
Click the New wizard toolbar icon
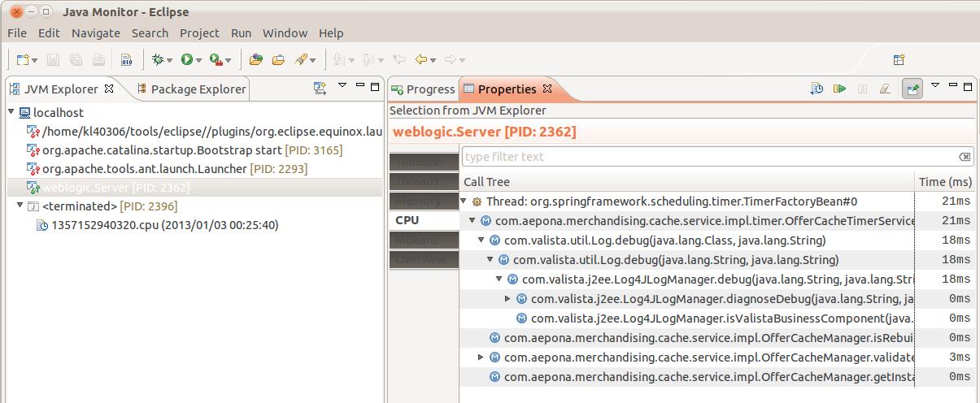[22, 59]
